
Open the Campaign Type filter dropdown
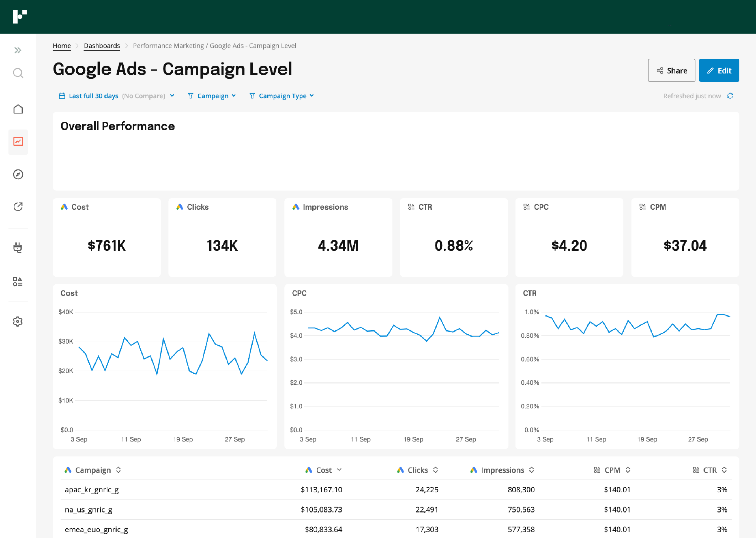(x=282, y=96)
